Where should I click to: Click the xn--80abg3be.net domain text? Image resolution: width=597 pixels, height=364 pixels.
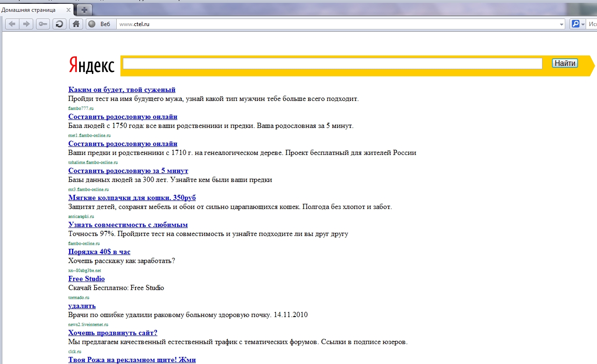(x=85, y=271)
